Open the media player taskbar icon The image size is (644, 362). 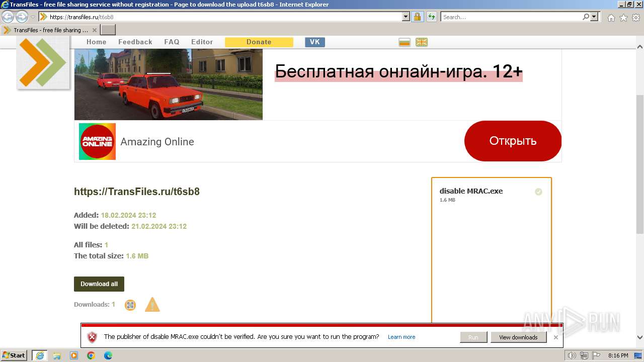point(74,355)
